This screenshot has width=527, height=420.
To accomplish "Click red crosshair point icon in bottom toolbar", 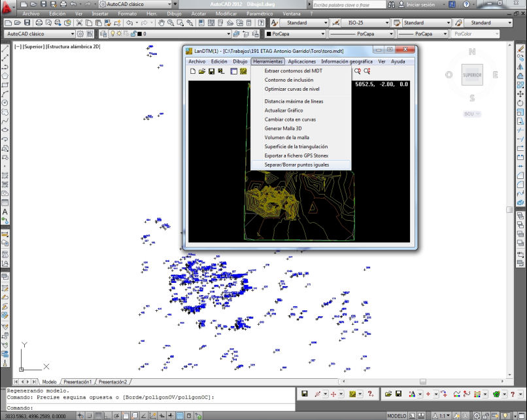I will tap(333, 394).
